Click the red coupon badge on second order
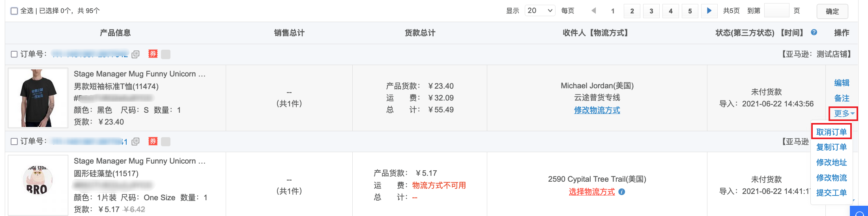The width and height of the screenshot is (868, 216). coord(153,141)
